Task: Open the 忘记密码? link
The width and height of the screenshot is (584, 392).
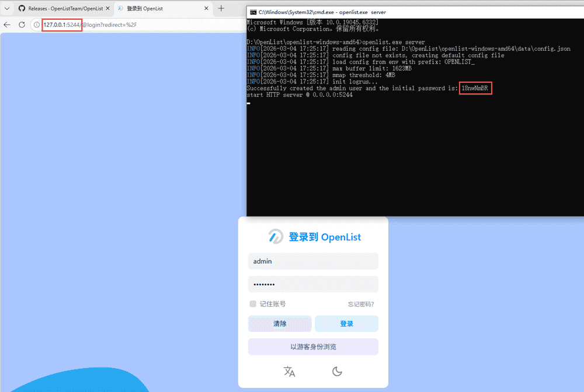Action: pyautogui.click(x=361, y=304)
